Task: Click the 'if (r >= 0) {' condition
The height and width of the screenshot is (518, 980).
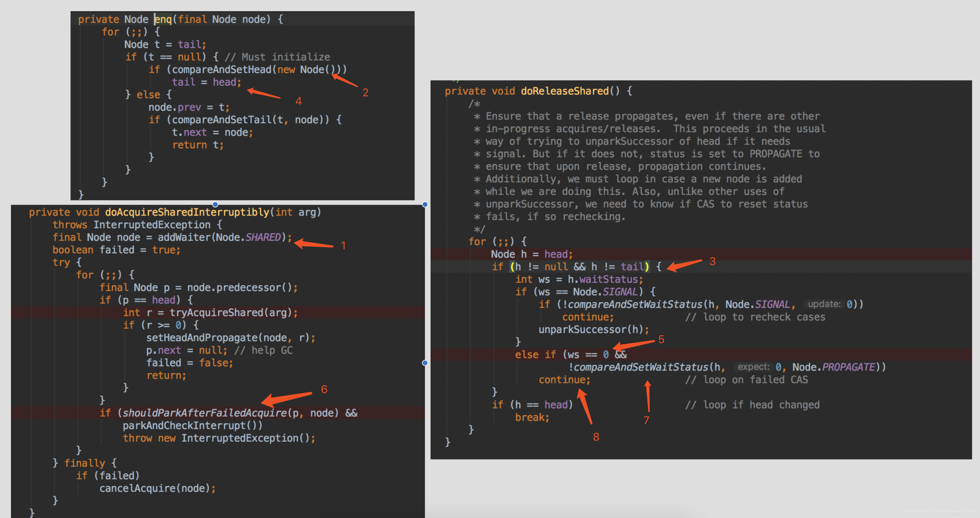Action: click(161, 325)
